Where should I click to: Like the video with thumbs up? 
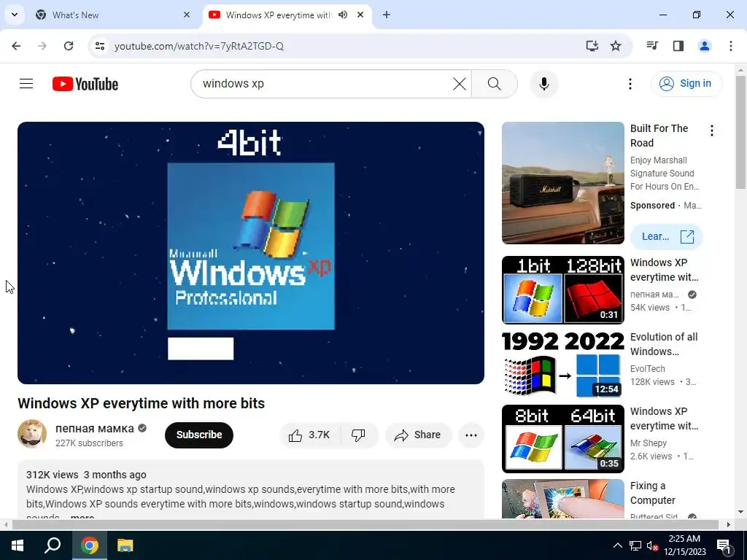(x=310, y=435)
